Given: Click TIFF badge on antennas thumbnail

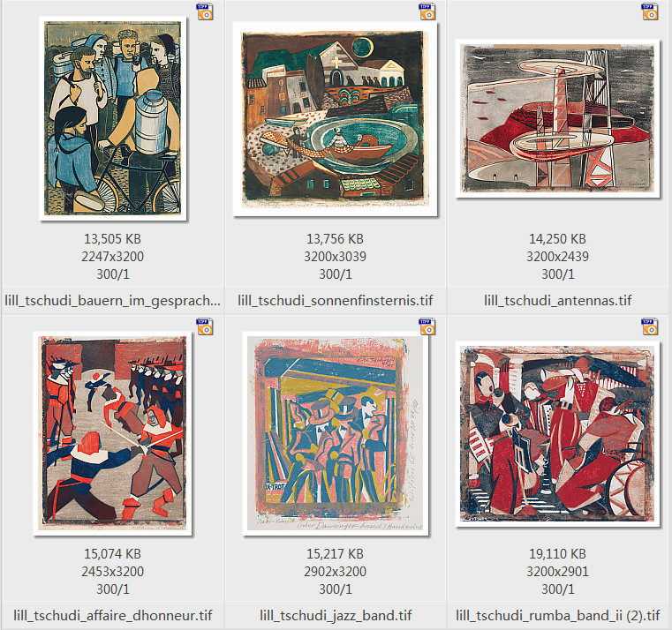Looking at the screenshot, I should coord(650,11).
